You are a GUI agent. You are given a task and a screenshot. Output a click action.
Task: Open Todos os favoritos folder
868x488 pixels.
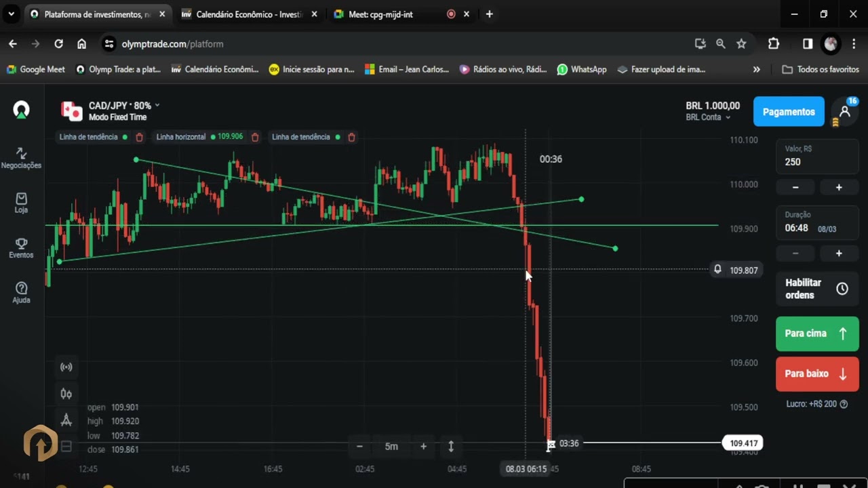(x=821, y=69)
